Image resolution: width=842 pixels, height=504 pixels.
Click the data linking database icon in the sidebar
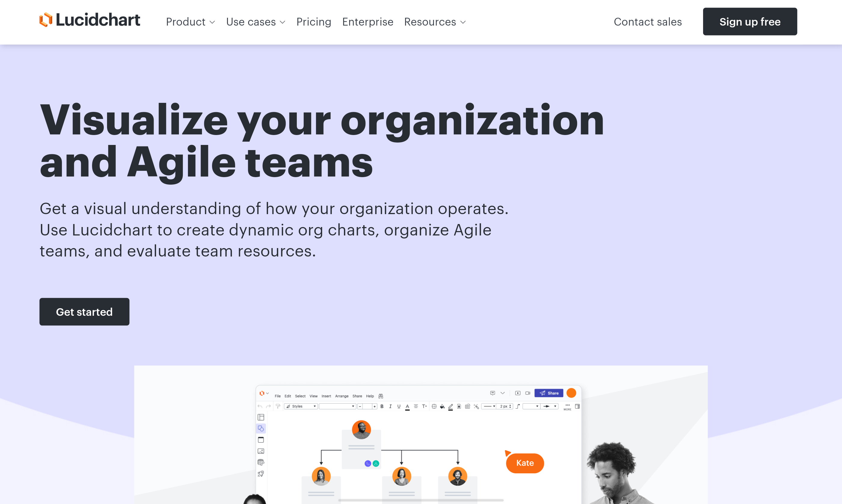click(261, 462)
